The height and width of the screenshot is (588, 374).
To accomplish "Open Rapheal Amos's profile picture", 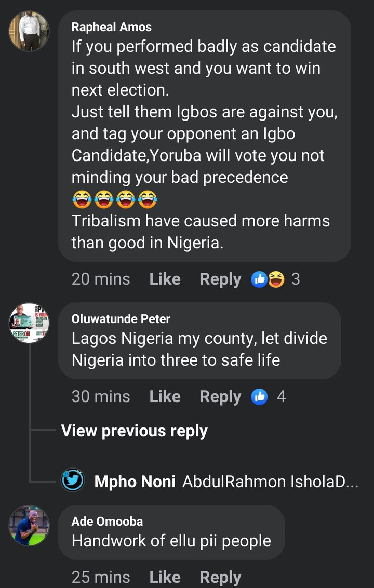I will tap(29, 31).
